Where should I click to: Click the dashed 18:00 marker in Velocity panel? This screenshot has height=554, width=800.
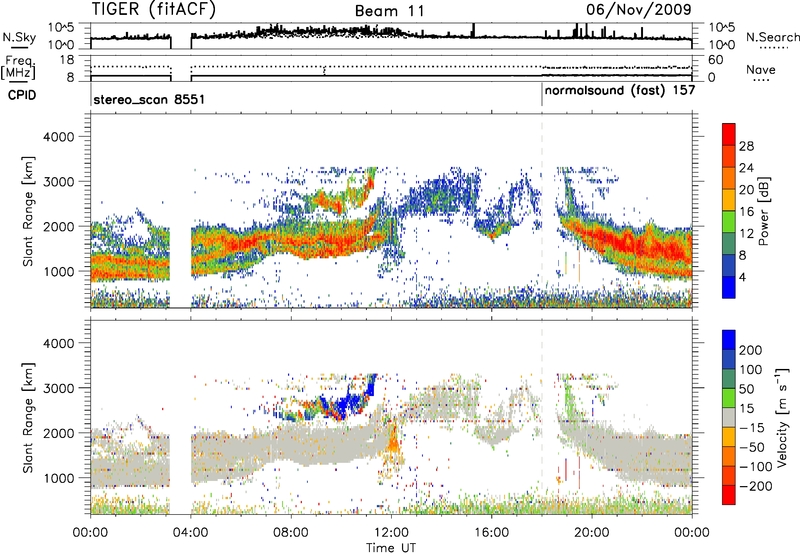tap(542, 417)
